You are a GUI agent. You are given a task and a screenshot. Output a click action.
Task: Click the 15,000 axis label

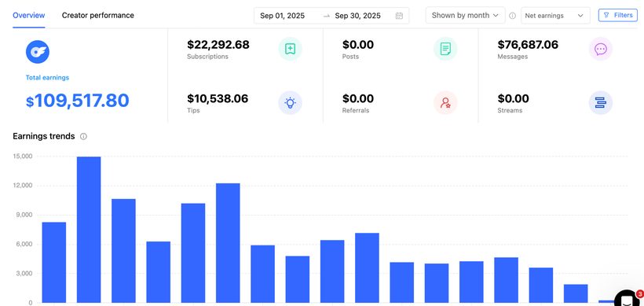(23, 157)
